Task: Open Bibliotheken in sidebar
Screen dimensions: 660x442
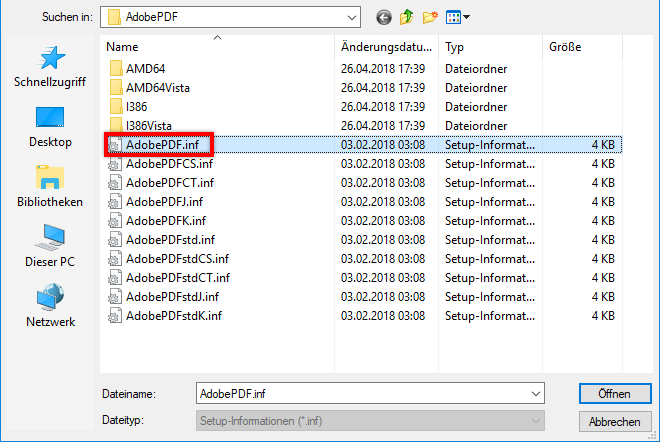Action: click(x=50, y=186)
